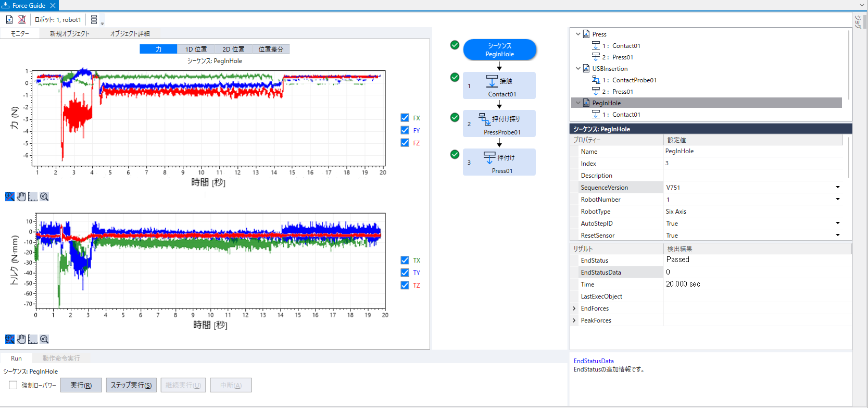Click the import sequence file icon in toolbar

click(x=9, y=20)
